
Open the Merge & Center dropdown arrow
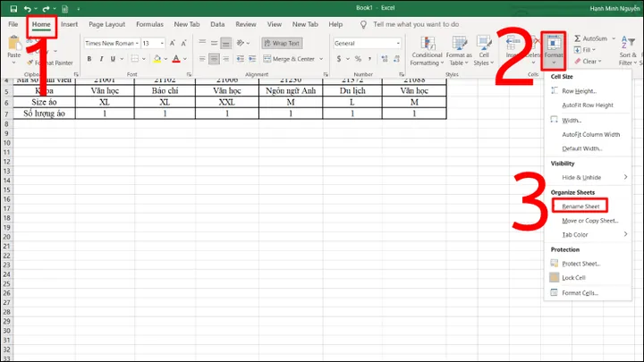point(321,59)
